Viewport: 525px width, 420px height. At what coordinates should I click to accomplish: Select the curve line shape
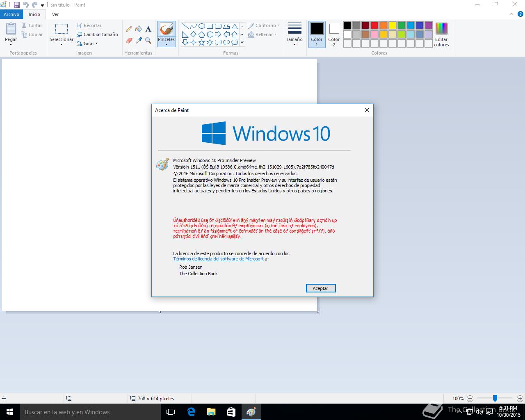pyautogui.click(x=193, y=26)
